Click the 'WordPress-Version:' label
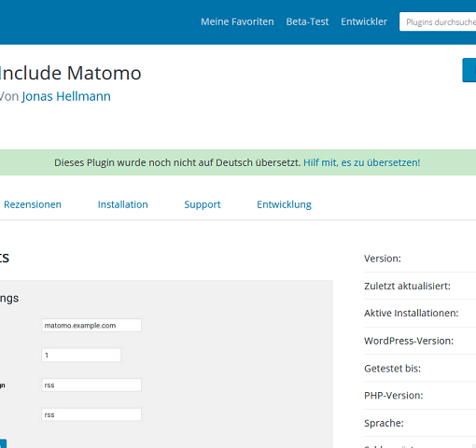The width and height of the screenshot is (476, 448). tap(409, 341)
